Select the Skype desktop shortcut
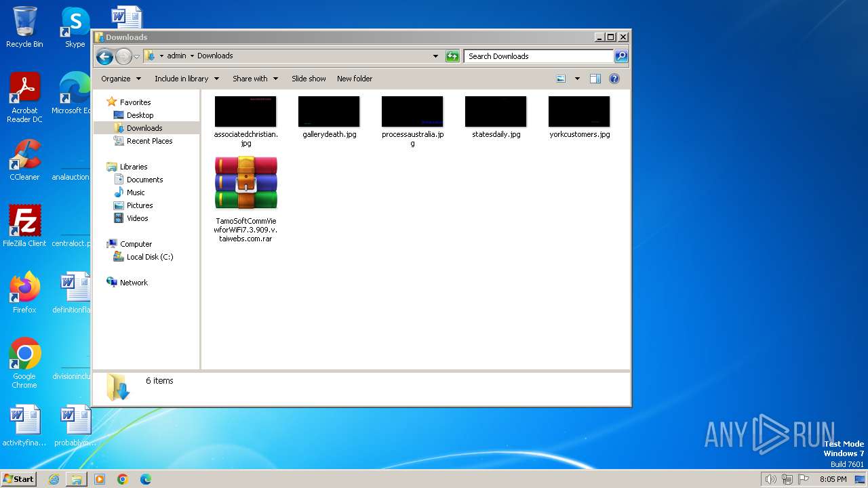The height and width of the screenshot is (488, 868). coord(75,27)
